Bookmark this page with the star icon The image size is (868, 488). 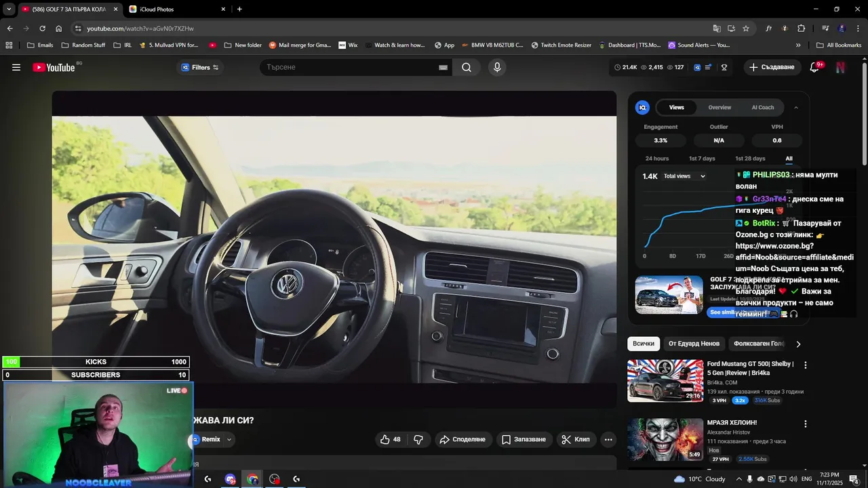[x=746, y=28]
